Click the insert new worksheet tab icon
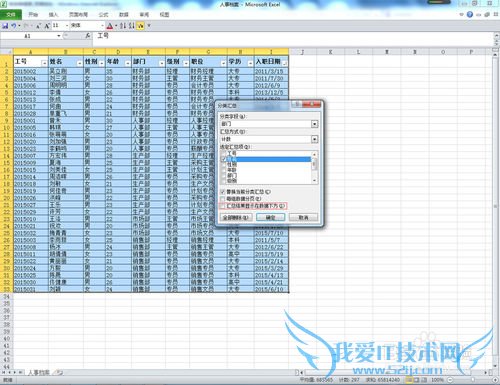The width and height of the screenshot is (500, 385). coord(58,372)
